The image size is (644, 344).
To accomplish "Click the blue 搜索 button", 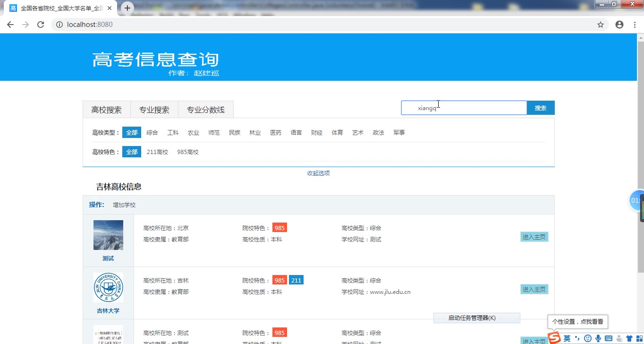I will pos(541,108).
